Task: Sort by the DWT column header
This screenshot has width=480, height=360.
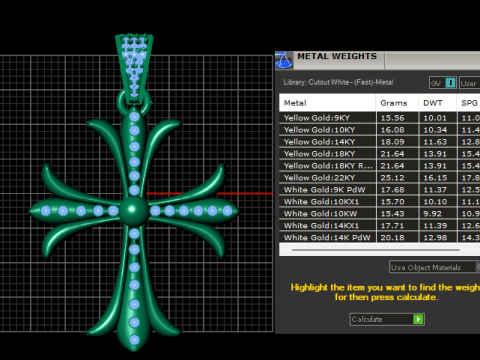Action: [437, 103]
